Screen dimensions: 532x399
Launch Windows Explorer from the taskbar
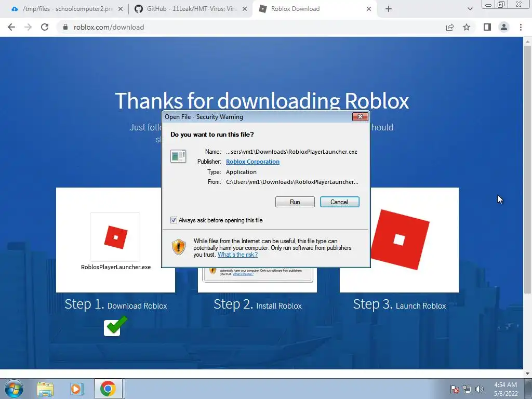[x=45, y=389]
